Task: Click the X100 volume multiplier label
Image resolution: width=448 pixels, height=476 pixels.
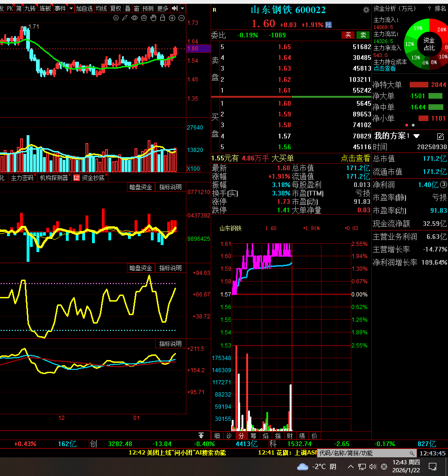Action: click(193, 169)
